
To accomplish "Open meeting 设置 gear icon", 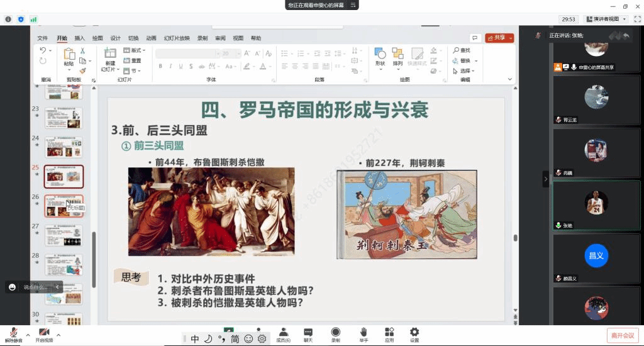I will pos(414,334).
